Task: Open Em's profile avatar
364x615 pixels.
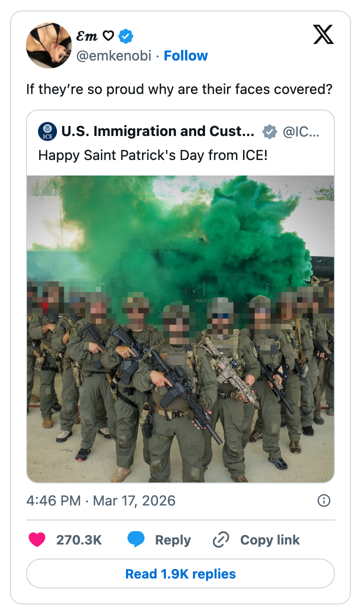Action: point(49,45)
